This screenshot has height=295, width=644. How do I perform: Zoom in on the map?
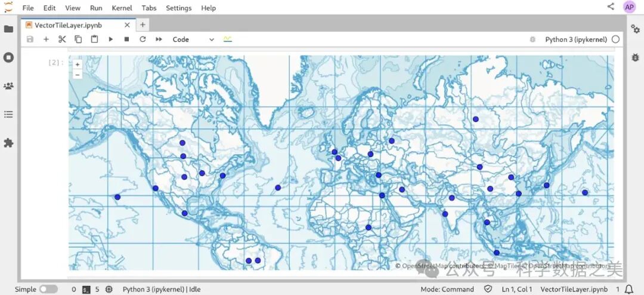coord(78,64)
